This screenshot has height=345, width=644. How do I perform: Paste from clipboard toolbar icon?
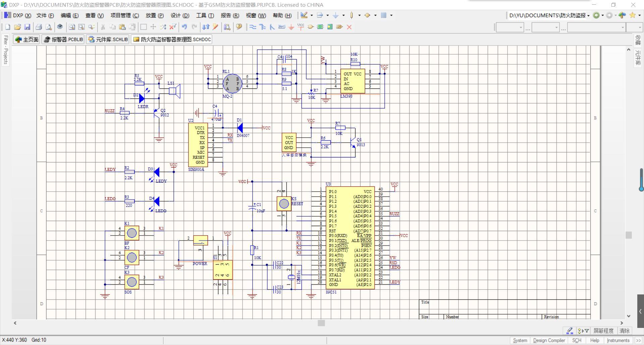pyautogui.click(x=122, y=27)
